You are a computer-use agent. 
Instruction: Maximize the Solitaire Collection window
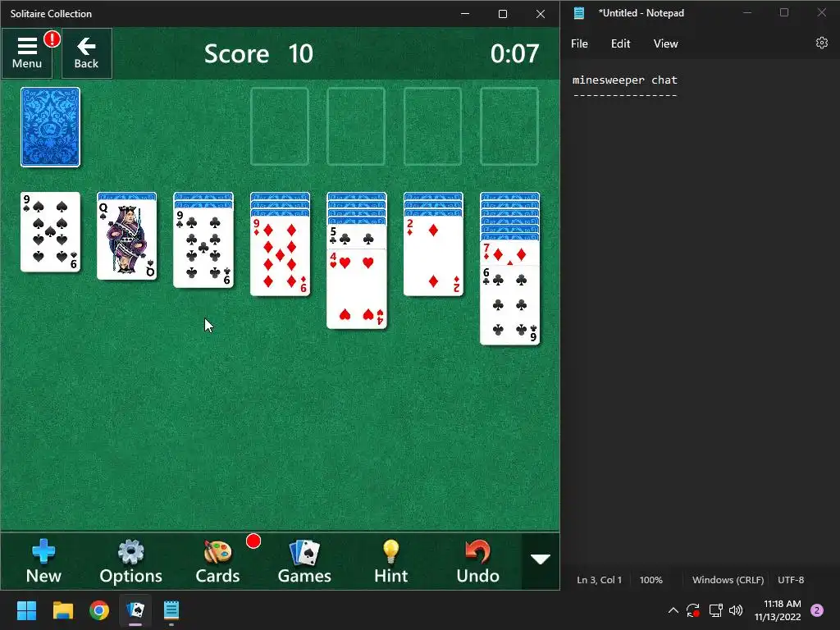pos(503,14)
